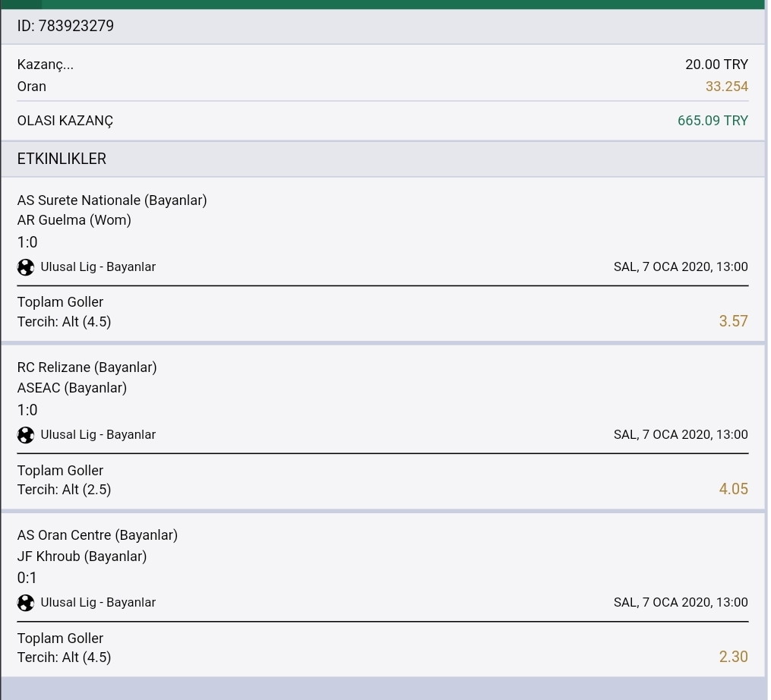This screenshot has width=771, height=700.
Task: Click the 4.05 odds value
Action: coord(733,489)
